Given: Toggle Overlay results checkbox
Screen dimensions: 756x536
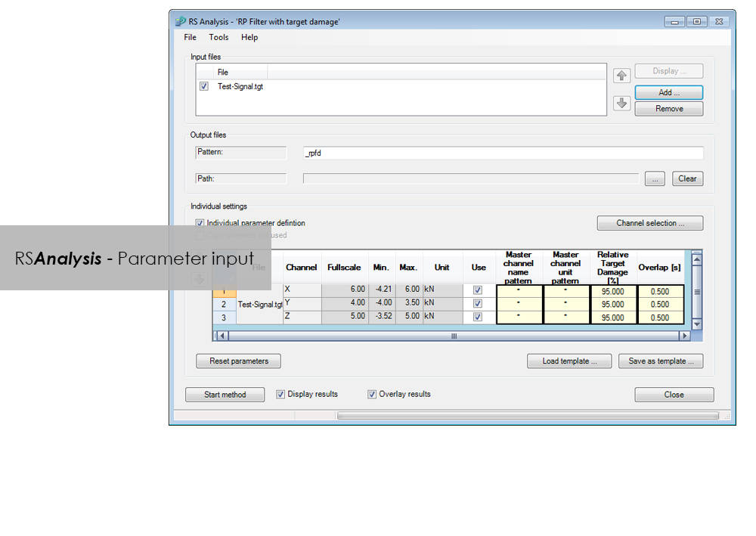Looking at the screenshot, I should click(372, 394).
